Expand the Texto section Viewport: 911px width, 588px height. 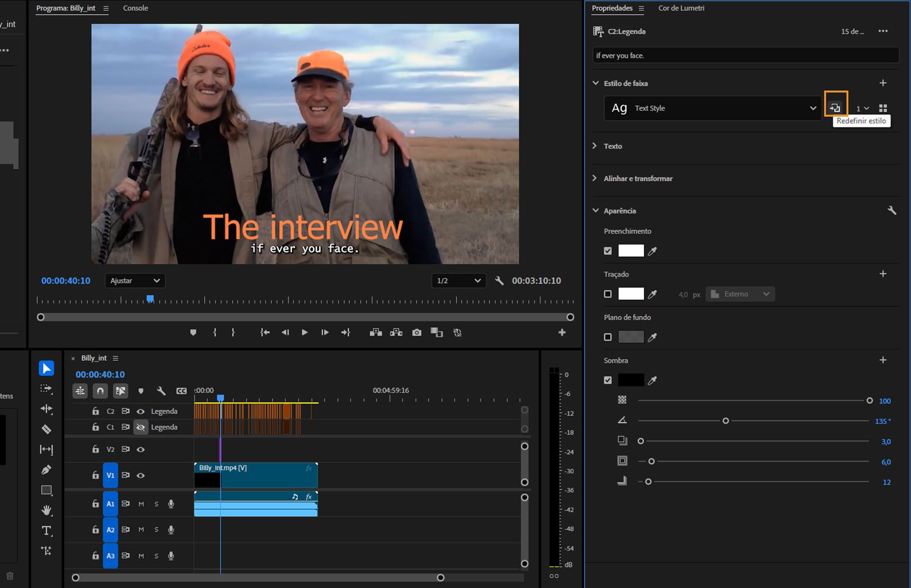tap(595, 146)
